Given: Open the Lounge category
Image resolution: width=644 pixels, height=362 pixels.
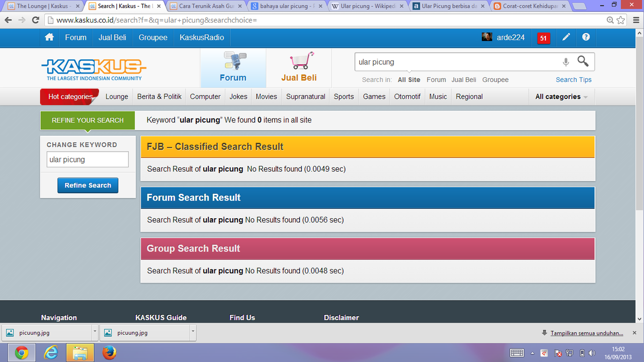Looking at the screenshot, I should click(117, 97).
